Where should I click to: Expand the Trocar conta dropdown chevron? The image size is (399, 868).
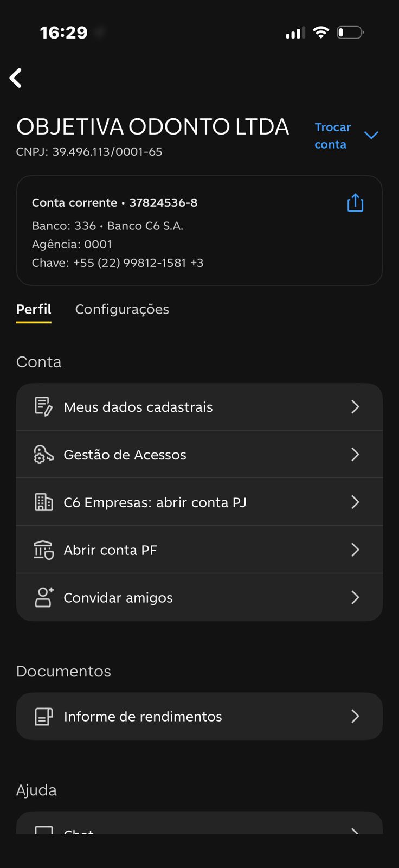(x=371, y=135)
